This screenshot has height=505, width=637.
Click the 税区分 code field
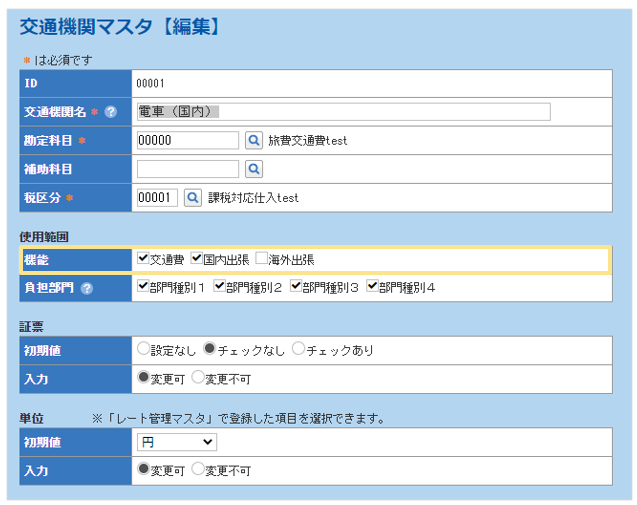(157, 198)
